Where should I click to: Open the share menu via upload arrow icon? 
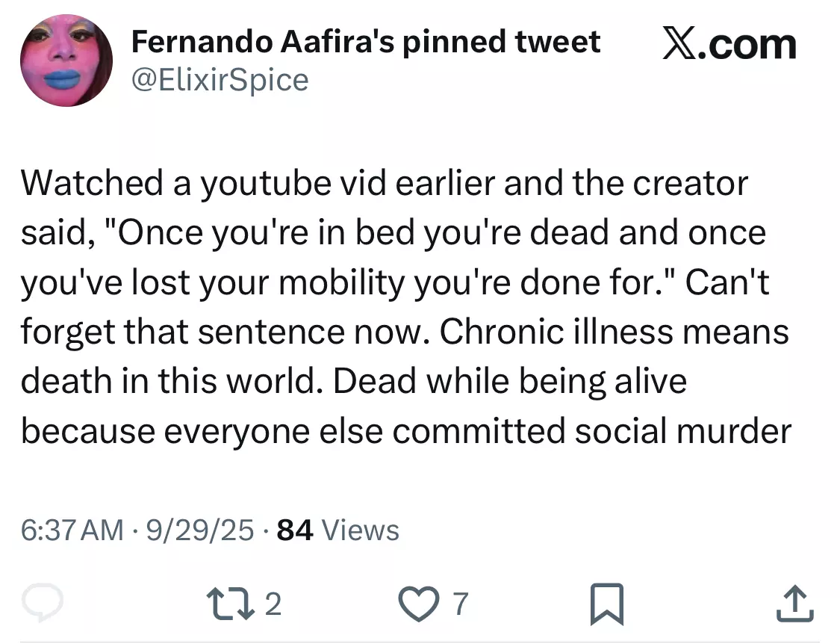795,603
